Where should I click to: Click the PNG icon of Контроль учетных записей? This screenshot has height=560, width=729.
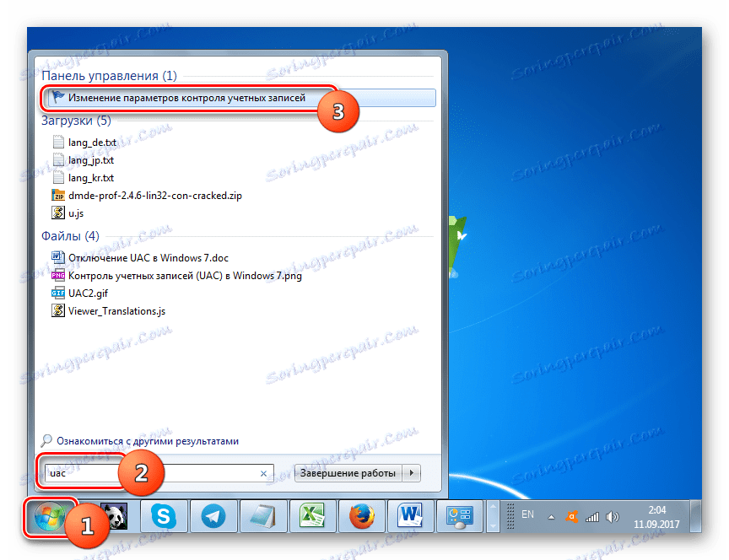tap(58, 275)
